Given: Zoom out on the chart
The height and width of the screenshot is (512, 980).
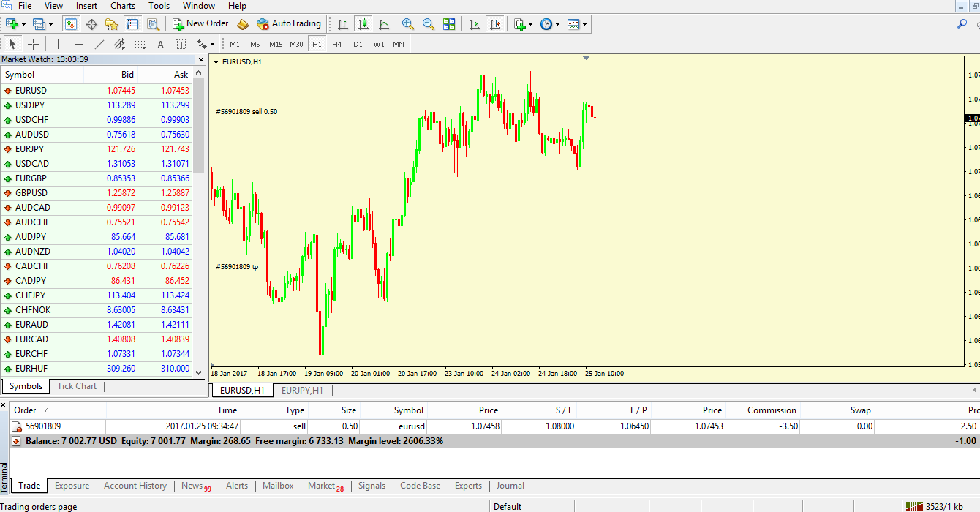Looking at the screenshot, I should 428,23.
